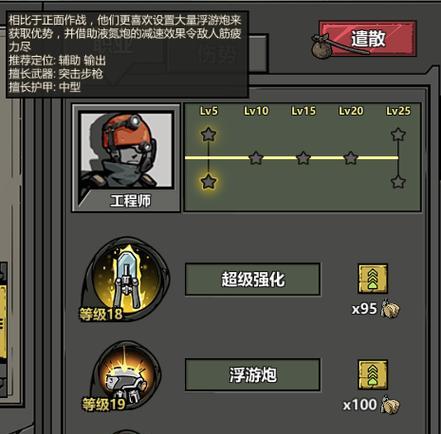The width and height of the screenshot is (441, 434).
Task: Click the bag icon beside x95 cost
Action: pos(391,309)
